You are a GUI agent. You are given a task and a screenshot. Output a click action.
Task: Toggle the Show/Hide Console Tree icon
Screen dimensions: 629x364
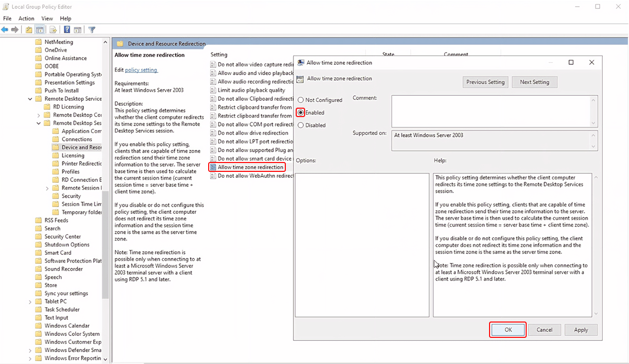click(40, 30)
